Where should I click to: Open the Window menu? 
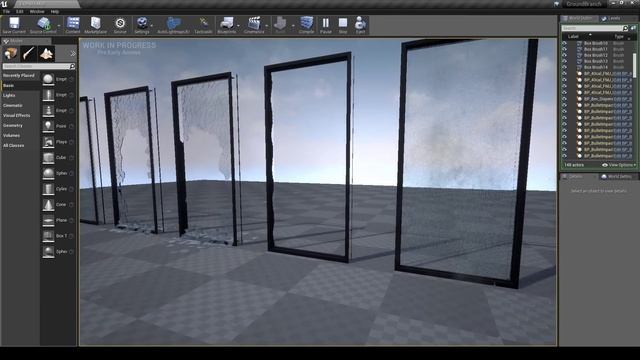[37, 11]
